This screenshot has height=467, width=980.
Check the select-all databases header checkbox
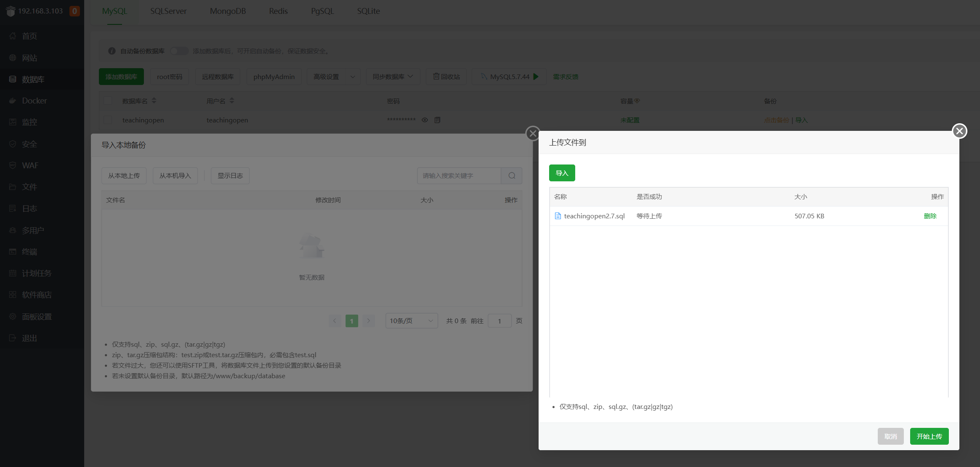click(x=108, y=101)
